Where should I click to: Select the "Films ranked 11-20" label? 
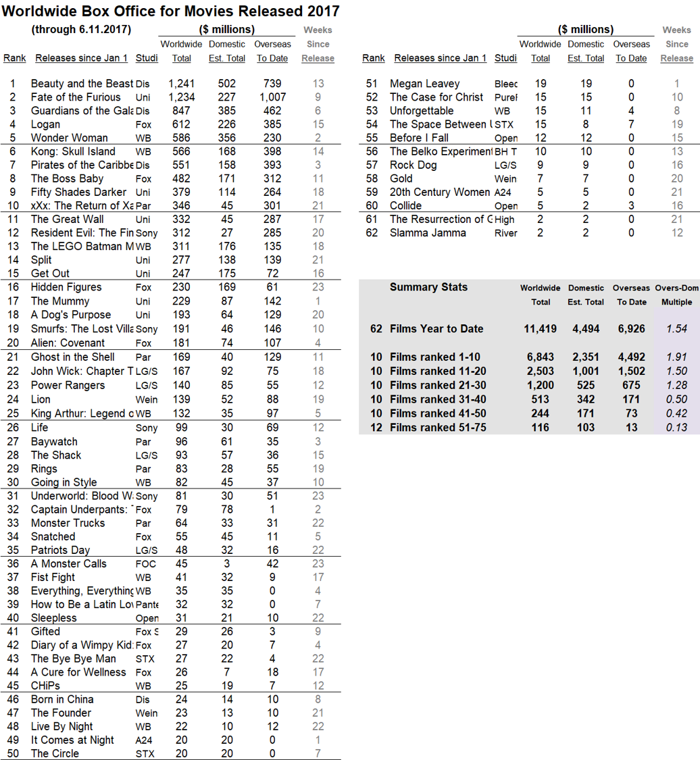[x=439, y=372]
